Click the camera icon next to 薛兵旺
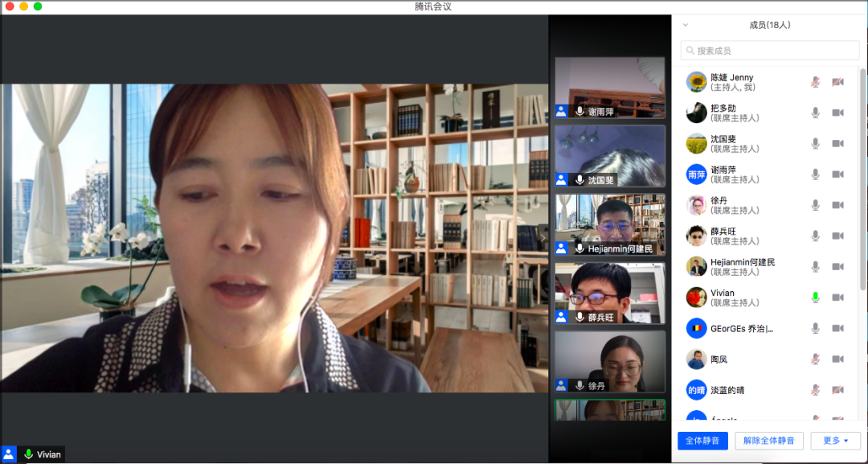 pos(837,236)
